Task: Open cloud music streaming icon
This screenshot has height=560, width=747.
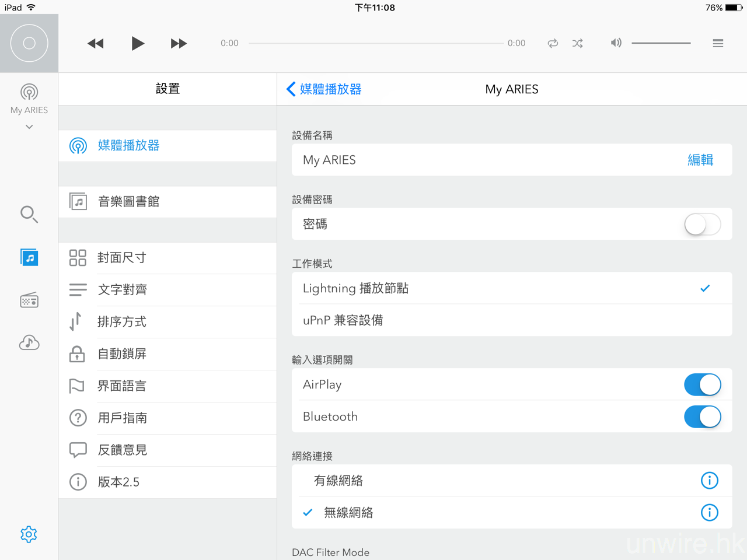Action: click(x=29, y=342)
